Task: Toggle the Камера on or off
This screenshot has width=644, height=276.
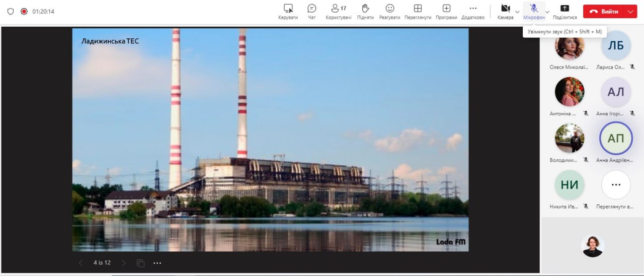Action: pos(505,12)
